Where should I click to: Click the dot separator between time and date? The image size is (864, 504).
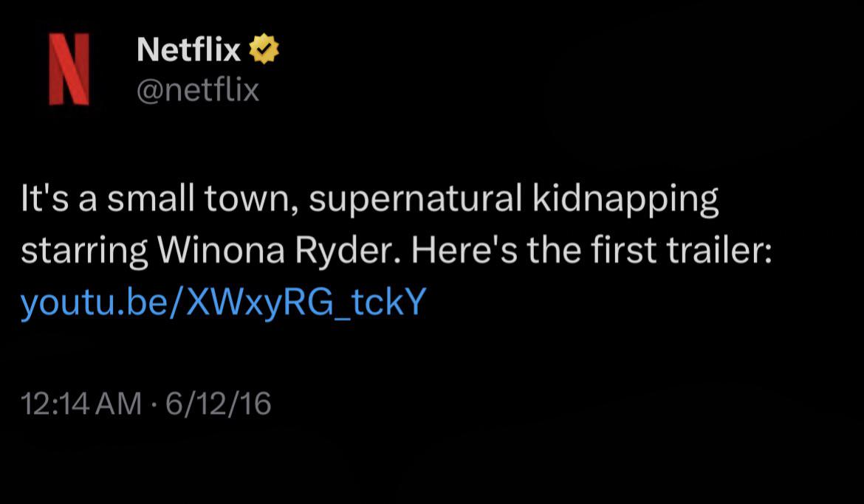tap(154, 404)
